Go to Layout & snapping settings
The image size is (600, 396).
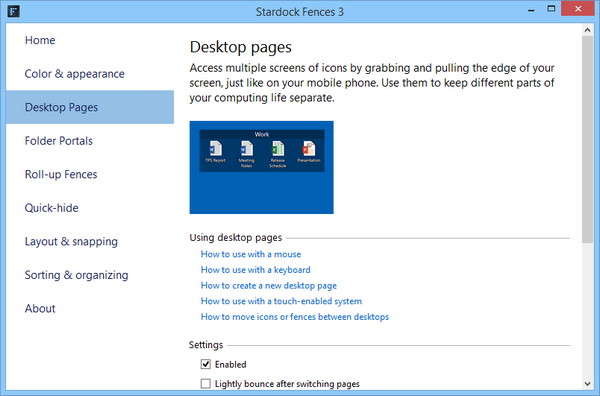tap(90, 241)
